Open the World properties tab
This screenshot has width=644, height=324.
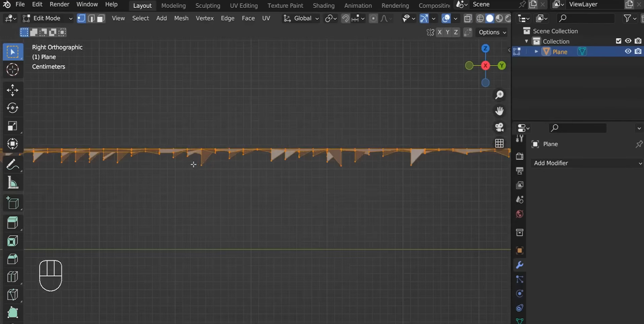pyautogui.click(x=519, y=214)
